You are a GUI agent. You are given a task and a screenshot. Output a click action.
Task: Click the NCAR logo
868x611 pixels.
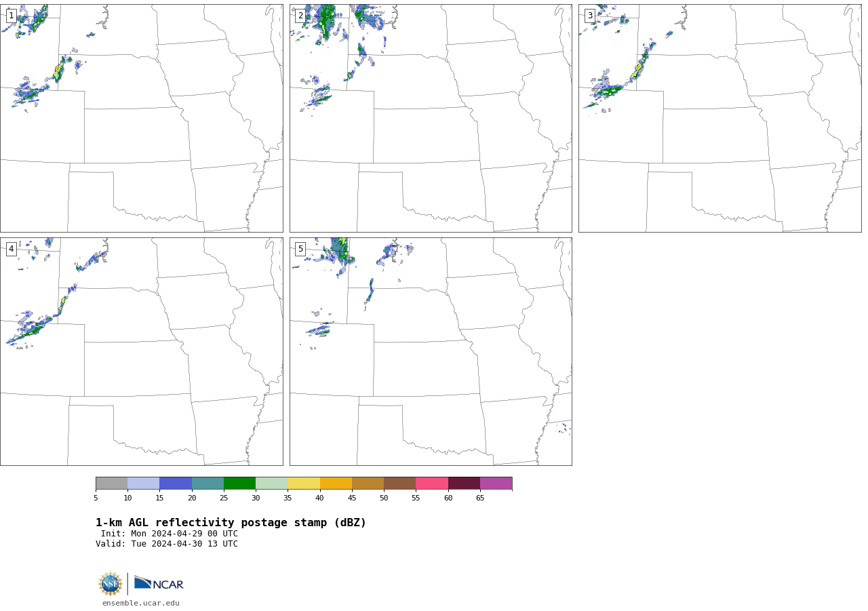pos(159,583)
